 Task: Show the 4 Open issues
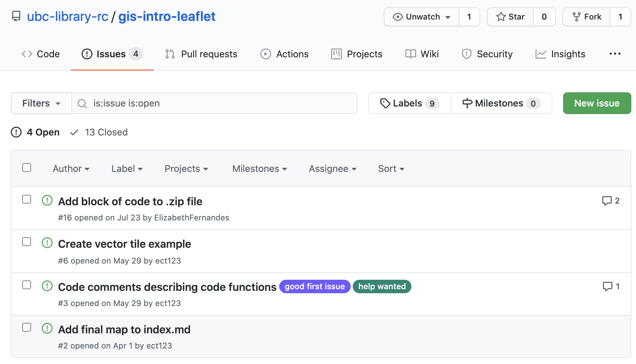(x=35, y=132)
